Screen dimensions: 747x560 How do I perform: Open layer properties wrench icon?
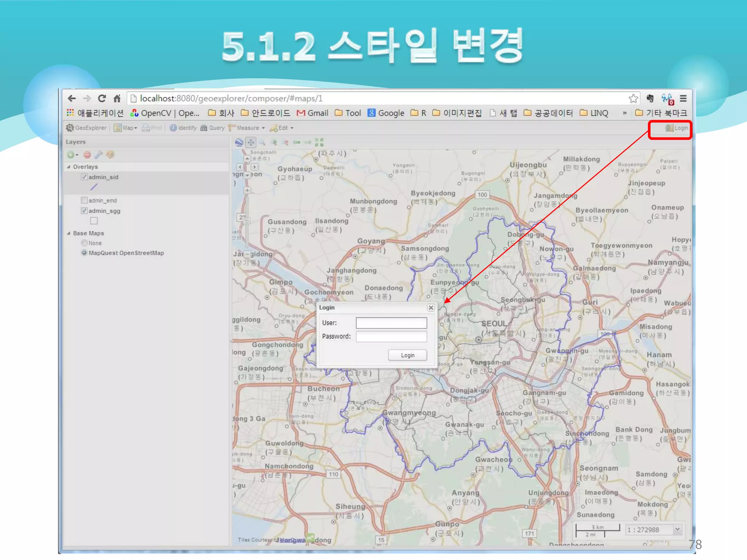pos(98,155)
